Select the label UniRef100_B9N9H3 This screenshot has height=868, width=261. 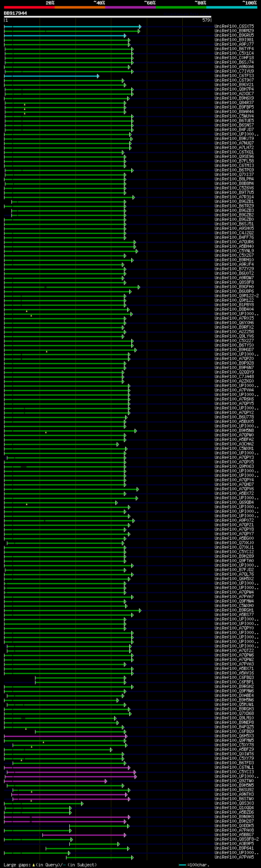[234, 817]
